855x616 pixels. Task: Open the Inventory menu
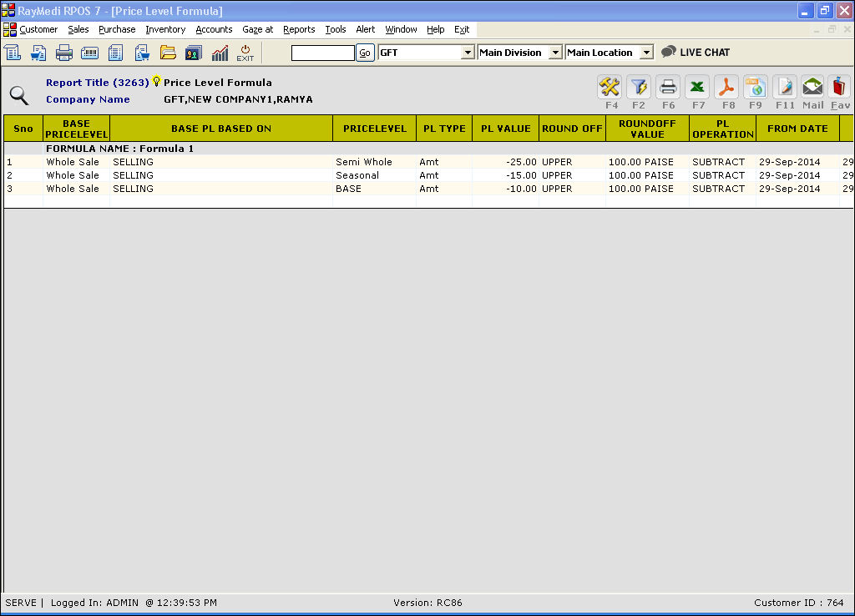[165, 29]
